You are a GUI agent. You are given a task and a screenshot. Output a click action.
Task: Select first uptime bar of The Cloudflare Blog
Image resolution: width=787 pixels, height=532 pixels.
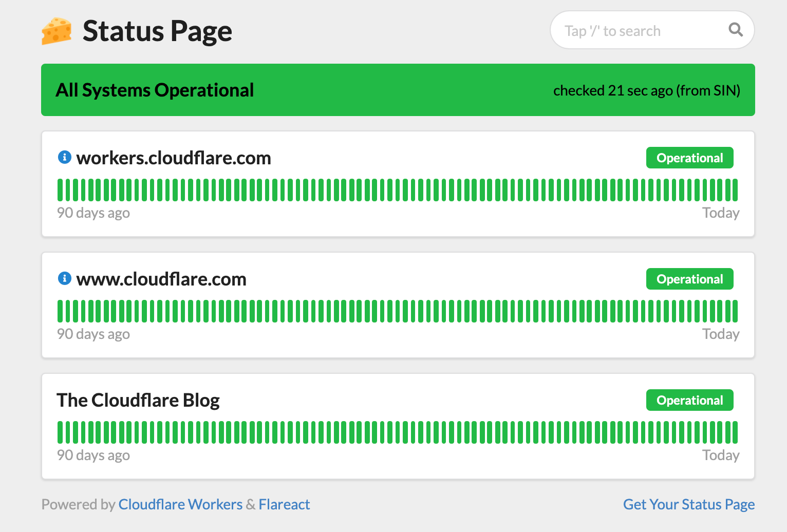[60, 432]
